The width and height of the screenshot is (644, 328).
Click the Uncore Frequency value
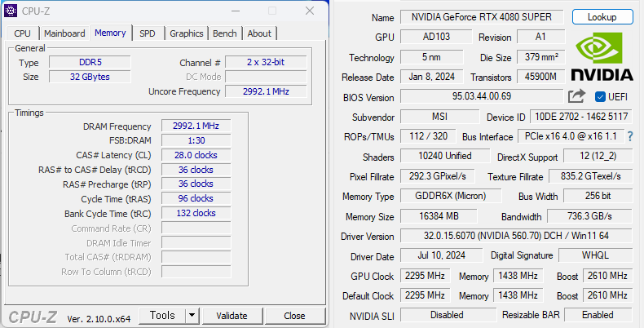click(266, 91)
